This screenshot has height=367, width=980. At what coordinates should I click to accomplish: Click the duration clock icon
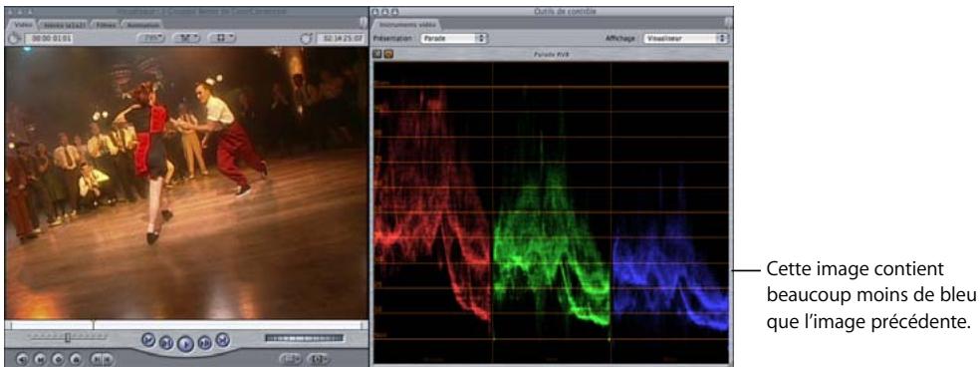click(15, 38)
